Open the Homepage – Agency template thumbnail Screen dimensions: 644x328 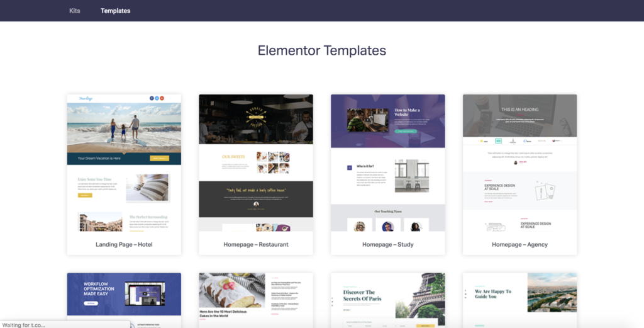[x=519, y=163]
